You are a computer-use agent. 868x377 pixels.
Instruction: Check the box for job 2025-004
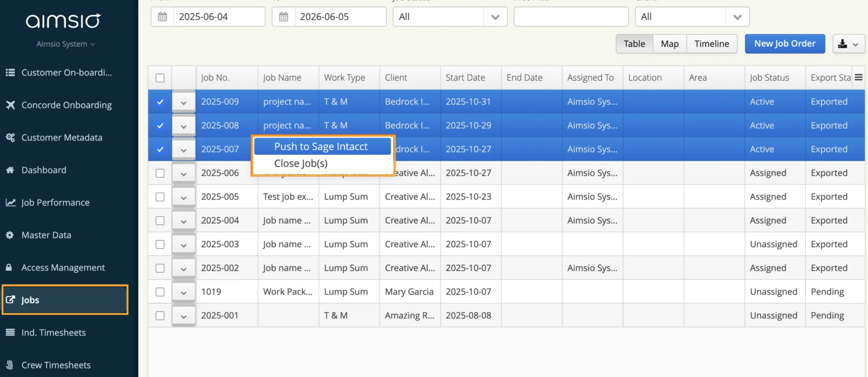(160, 220)
